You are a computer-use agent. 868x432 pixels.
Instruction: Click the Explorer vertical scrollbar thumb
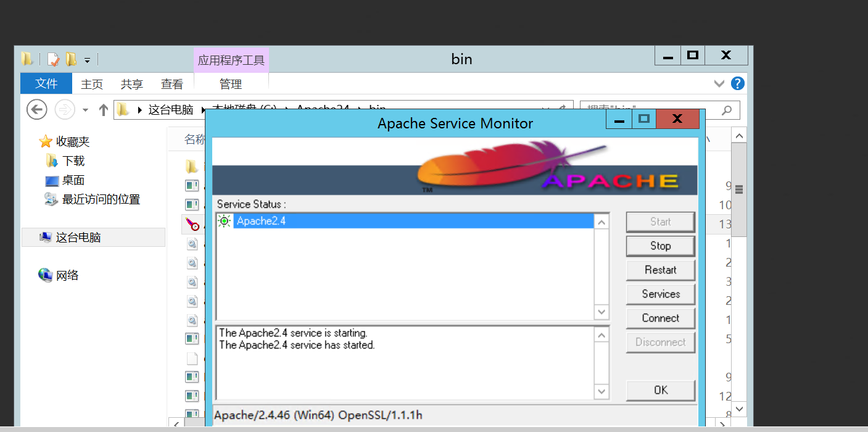[x=740, y=190]
